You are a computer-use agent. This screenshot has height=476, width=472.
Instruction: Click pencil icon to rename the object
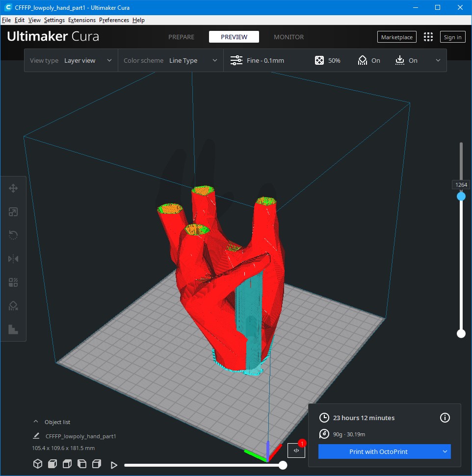pos(36,436)
